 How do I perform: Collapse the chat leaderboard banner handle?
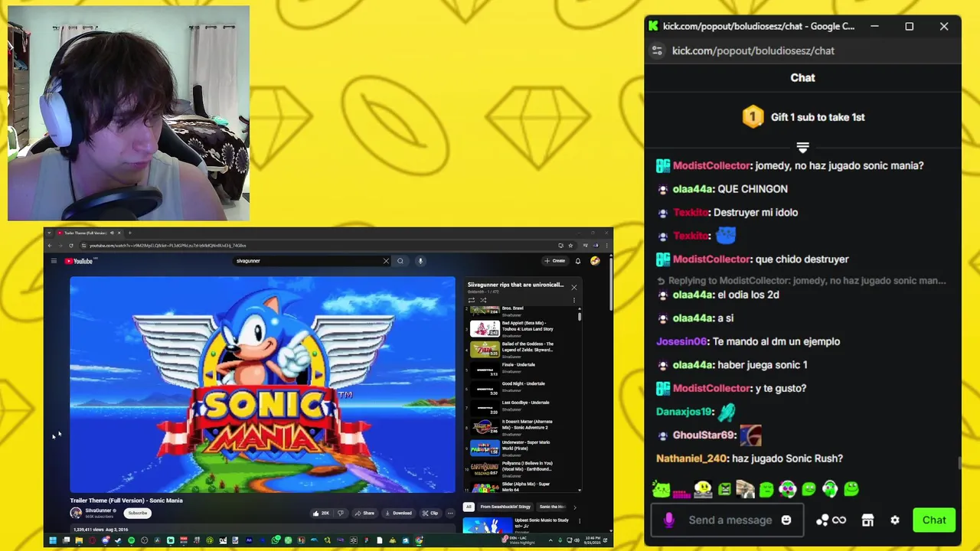tap(802, 146)
